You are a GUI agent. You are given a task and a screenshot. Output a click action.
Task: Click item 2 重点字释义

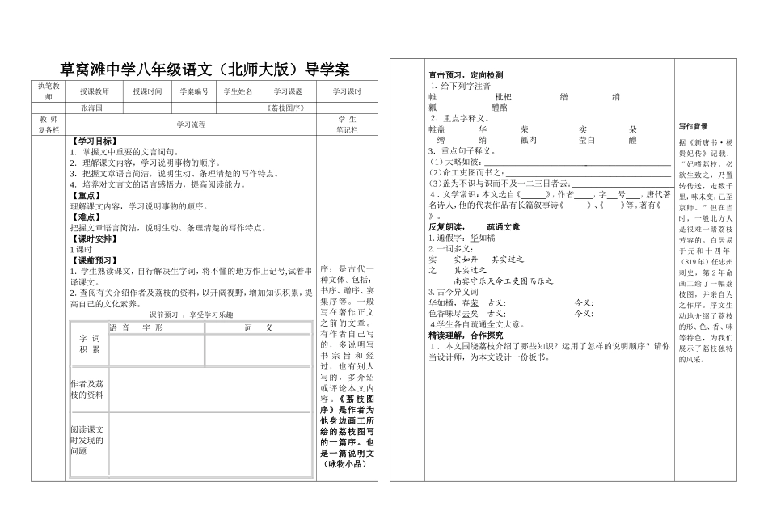pyautogui.click(x=461, y=119)
